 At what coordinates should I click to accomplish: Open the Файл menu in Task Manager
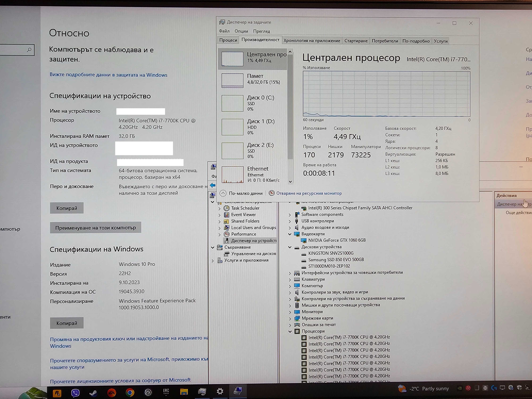[224, 31]
